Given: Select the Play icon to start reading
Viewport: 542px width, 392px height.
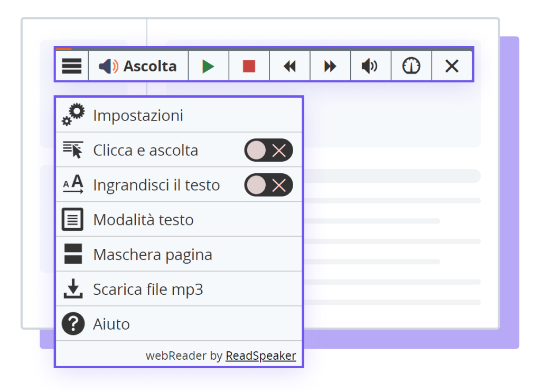Looking at the screenshot, I should pyautogui.click(x=209, y=66).
